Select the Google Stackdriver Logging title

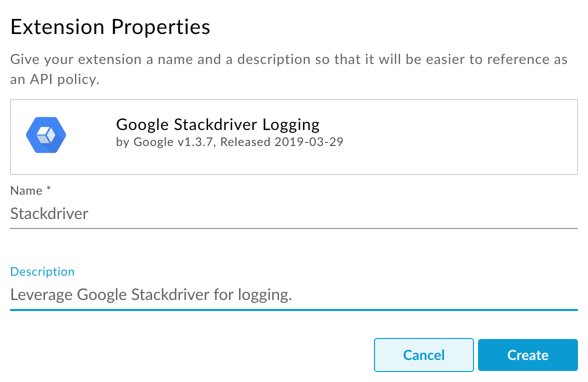pos(218,125)
